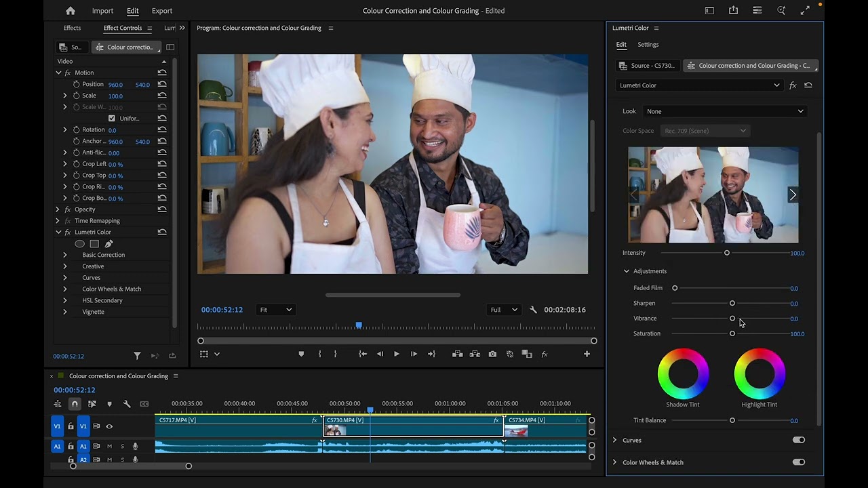Toggle V1 track output eye
The width and height of the screenshot is (868, 488).
point(109,426)
